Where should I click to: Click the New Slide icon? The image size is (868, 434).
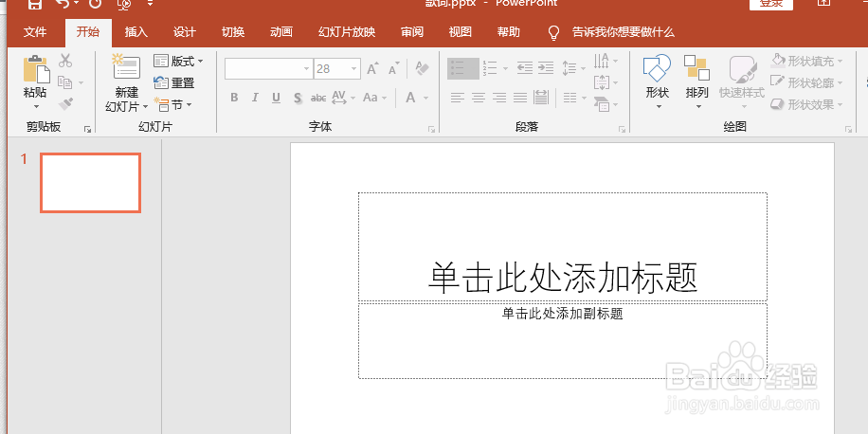[x=126, y=67]
